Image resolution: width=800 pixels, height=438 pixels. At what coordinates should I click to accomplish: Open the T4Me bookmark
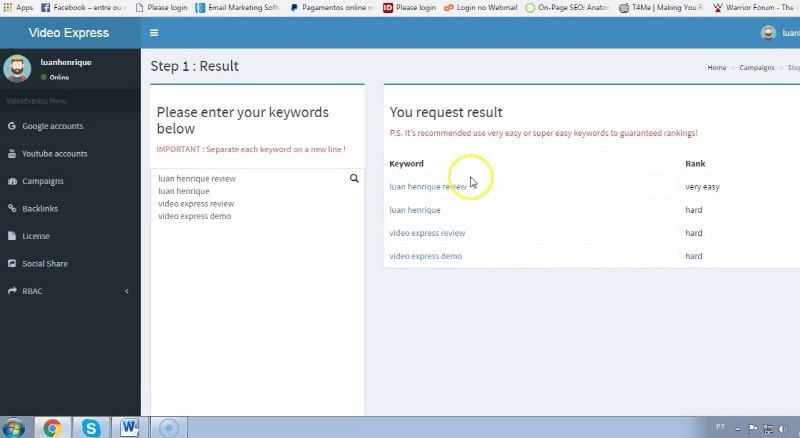pos(661,8)
